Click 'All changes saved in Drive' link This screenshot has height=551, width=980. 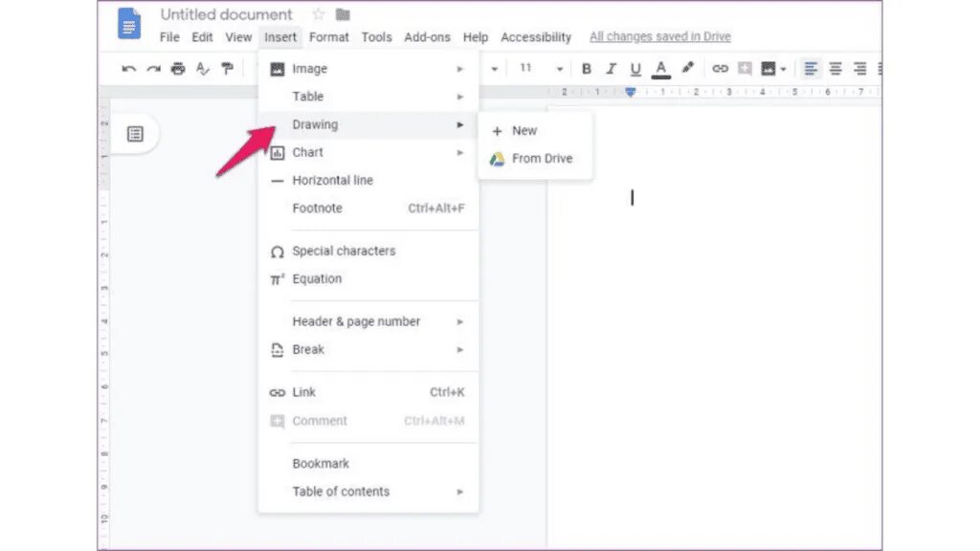pyautogui.click(x=660, y=37)
